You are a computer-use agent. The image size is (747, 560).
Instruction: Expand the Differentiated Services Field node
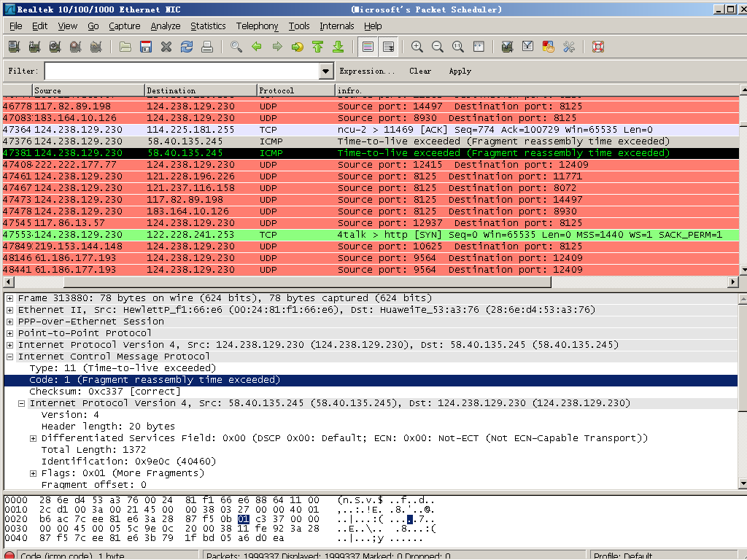click(33, 438)
